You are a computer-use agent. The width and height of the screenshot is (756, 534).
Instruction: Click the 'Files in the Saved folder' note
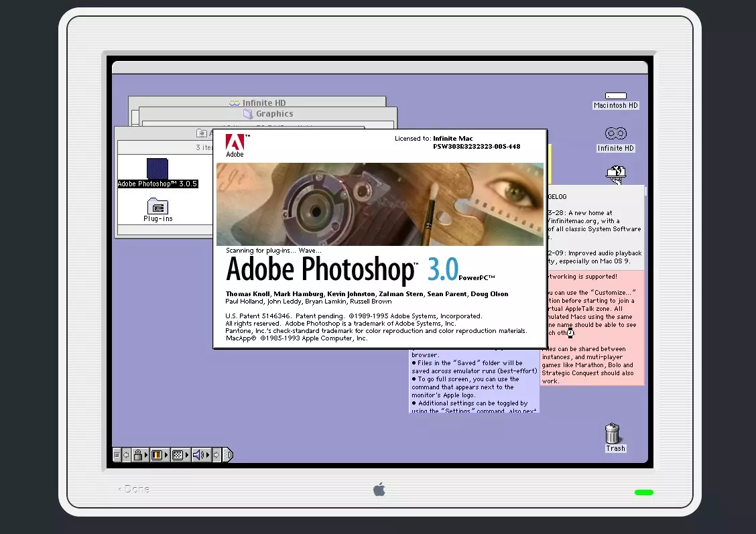click(475, 367)
